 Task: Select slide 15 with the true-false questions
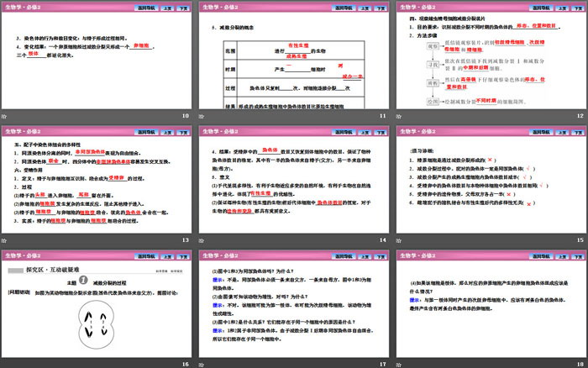[489, 183]
